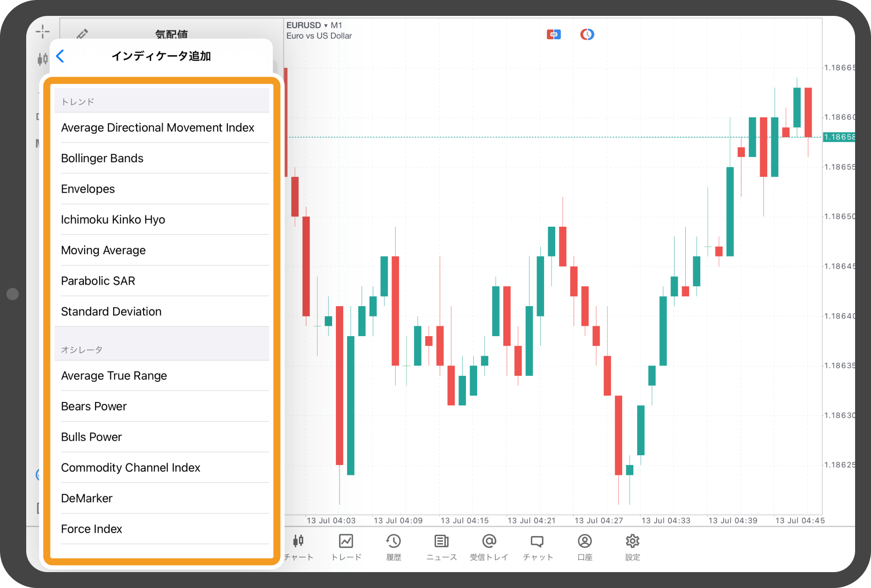Select Moving Average indicator
The image size is (871, 588).
tap(162, 250)
